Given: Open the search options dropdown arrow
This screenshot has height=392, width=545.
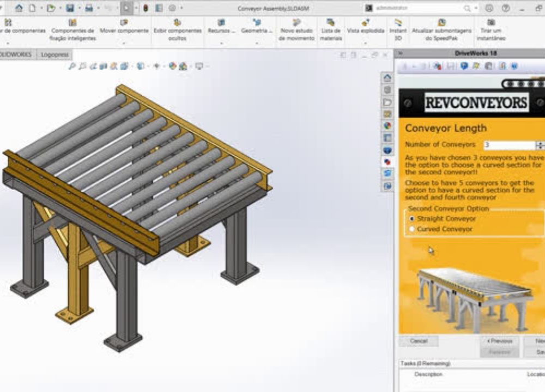Looking at the screenshot, I should pyautogui.click(x=476, y=8).
